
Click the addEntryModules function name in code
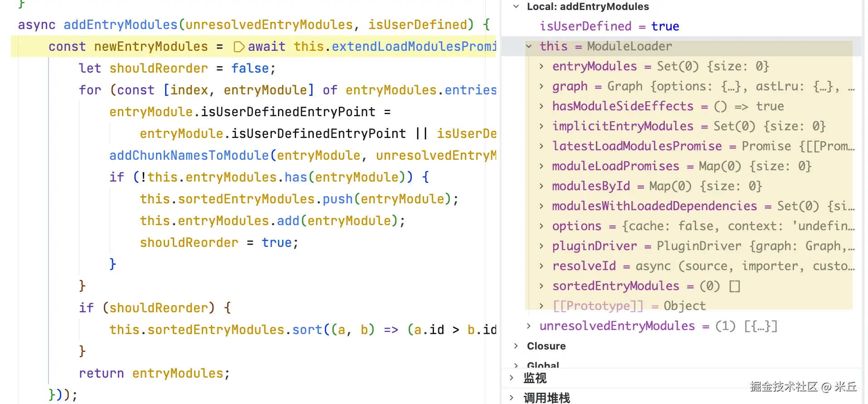click(120, 25)
